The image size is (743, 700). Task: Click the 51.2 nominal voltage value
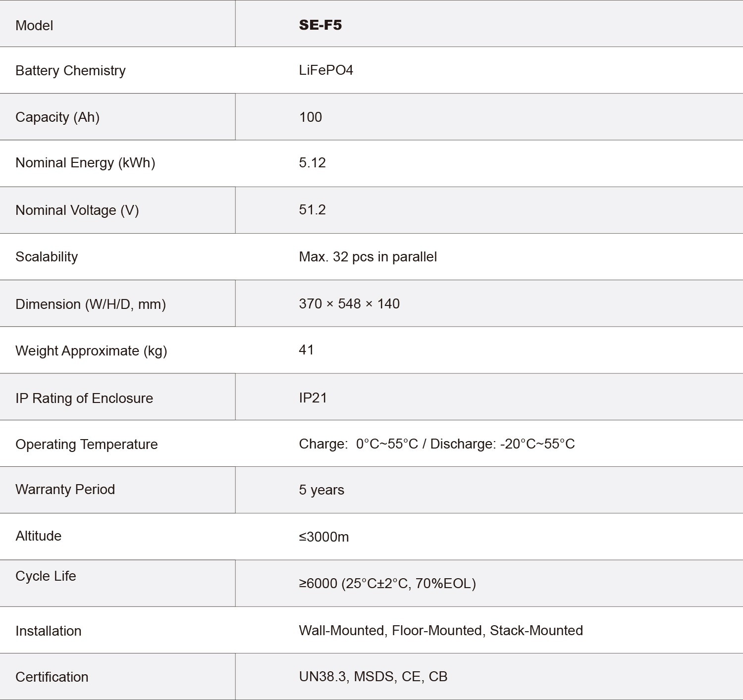click(x=312, y=210)
